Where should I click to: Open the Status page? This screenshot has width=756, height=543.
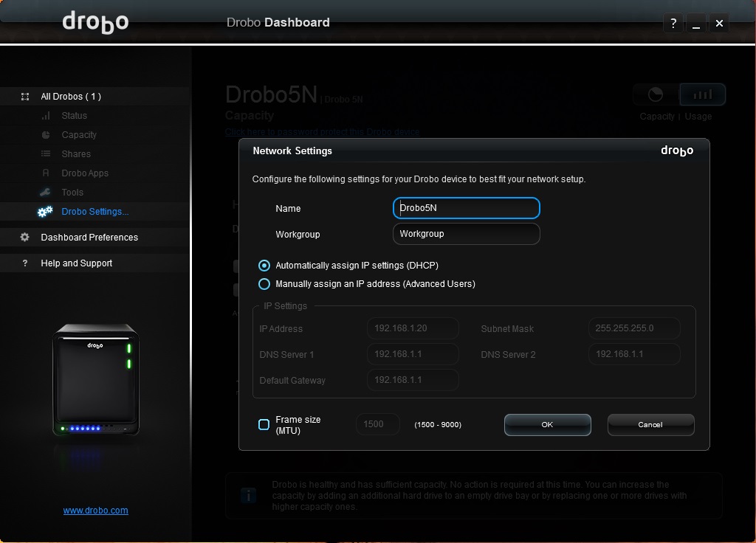pyautogui.click(x=75, y=116)
